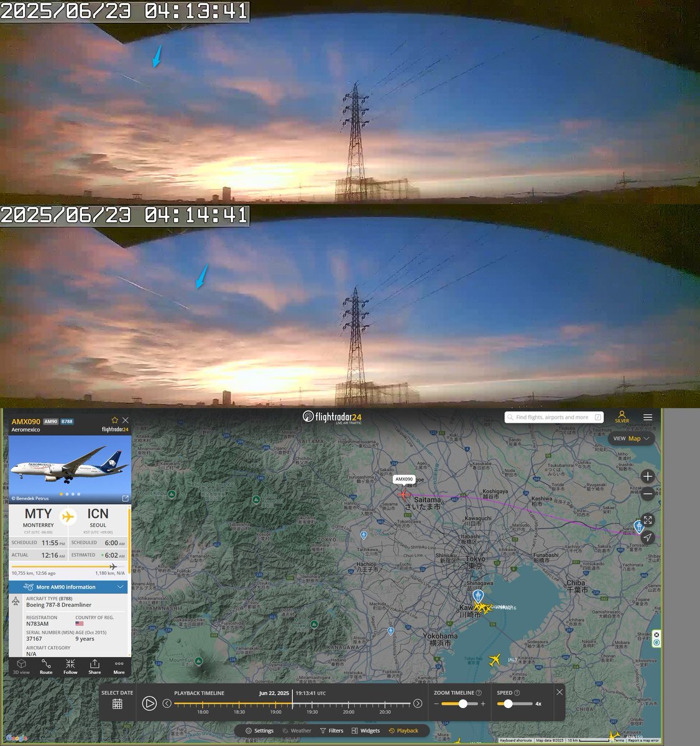Open the Widgets menu
700x746 pixels.
tap(366, 730)
